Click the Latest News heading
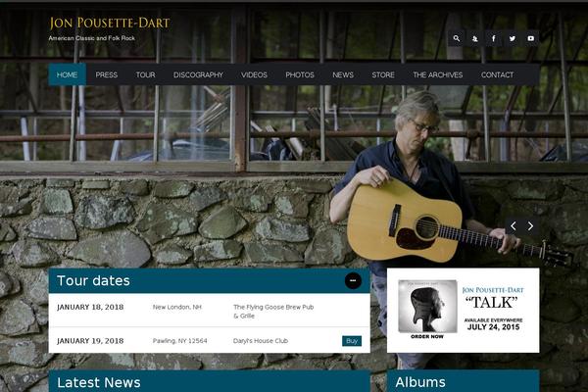This screenshot has height=392, width=588. pyautogui.click(x=99, y=382)
